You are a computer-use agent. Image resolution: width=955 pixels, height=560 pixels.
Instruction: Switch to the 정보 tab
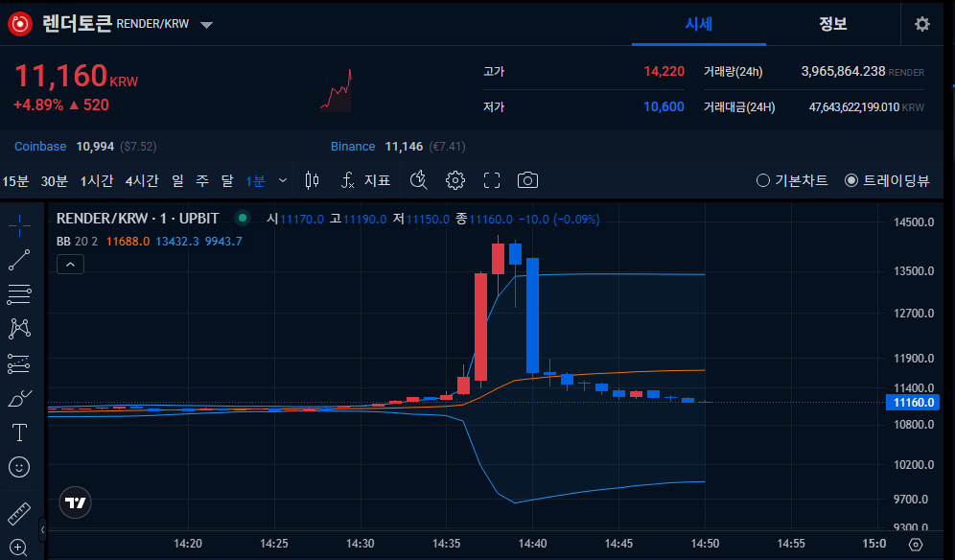click(x=832, y=24)
